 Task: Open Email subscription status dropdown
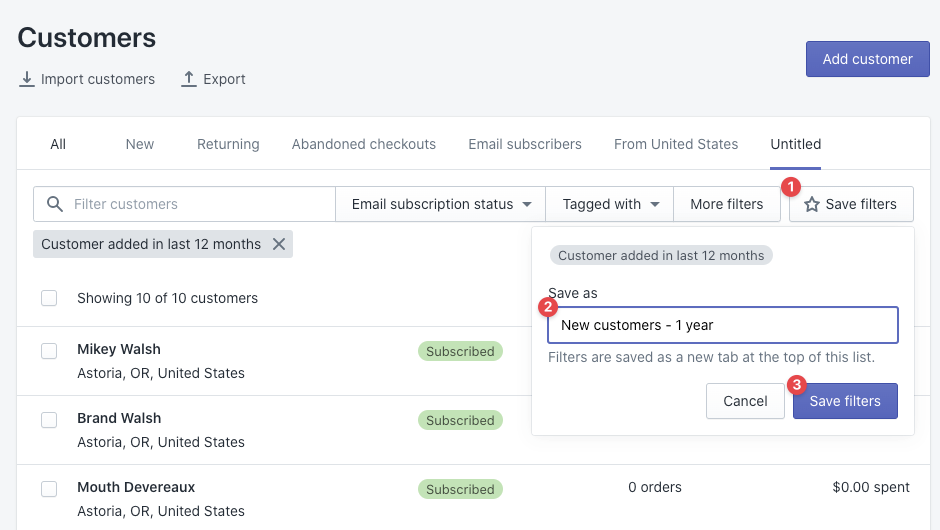(441, 204)
